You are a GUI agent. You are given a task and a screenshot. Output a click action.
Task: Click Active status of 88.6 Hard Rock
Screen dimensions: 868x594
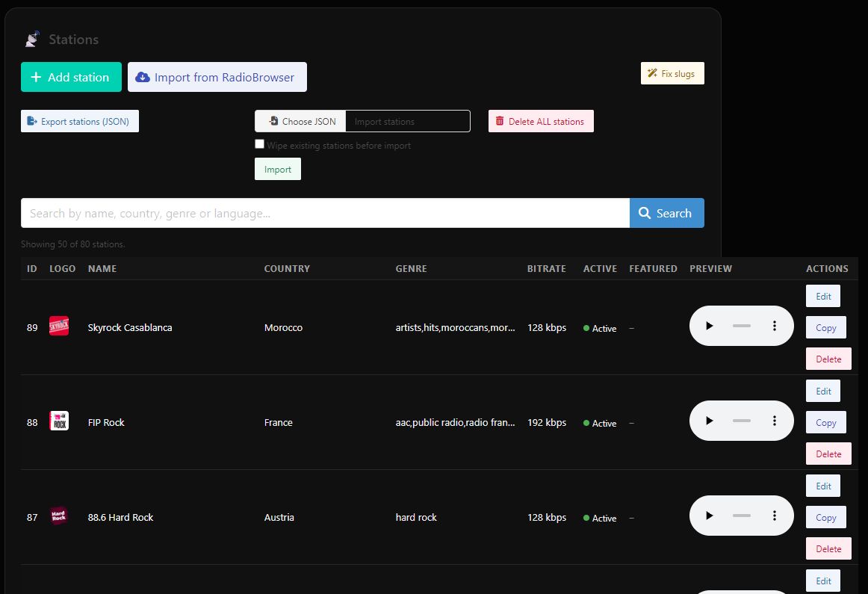pos(600,518)
